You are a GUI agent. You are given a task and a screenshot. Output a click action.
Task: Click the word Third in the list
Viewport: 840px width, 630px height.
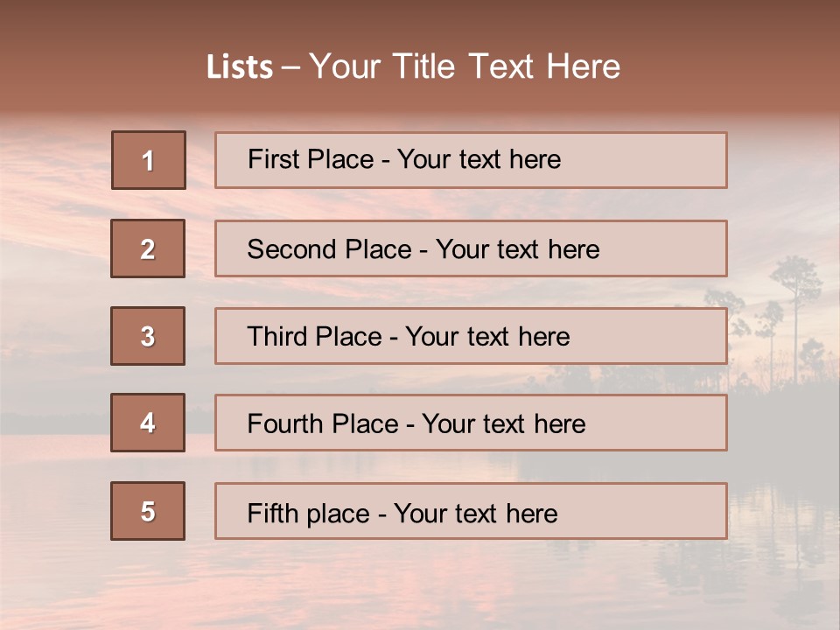tap(276, 337)
